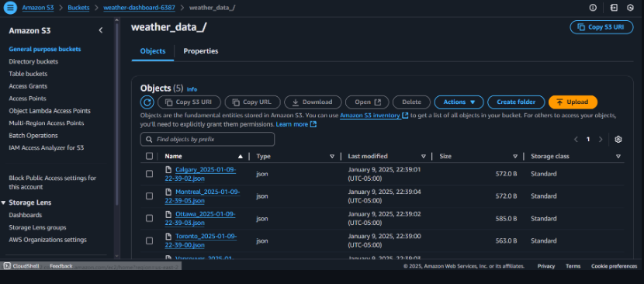Collapse the Storage Lens section
This screenshot has height=284, width=644.
click(x=3, y=203)
